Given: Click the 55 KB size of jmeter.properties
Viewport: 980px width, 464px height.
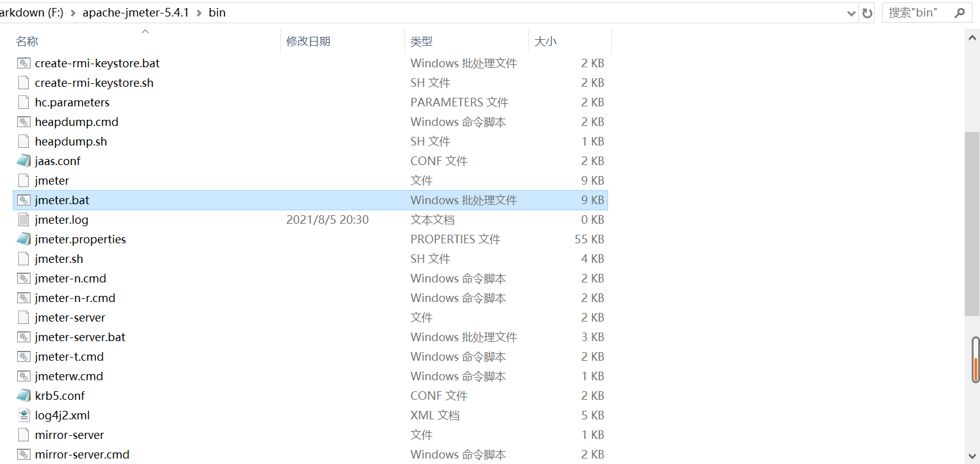Looking at the screenshot, I should (x=589, y=239).
